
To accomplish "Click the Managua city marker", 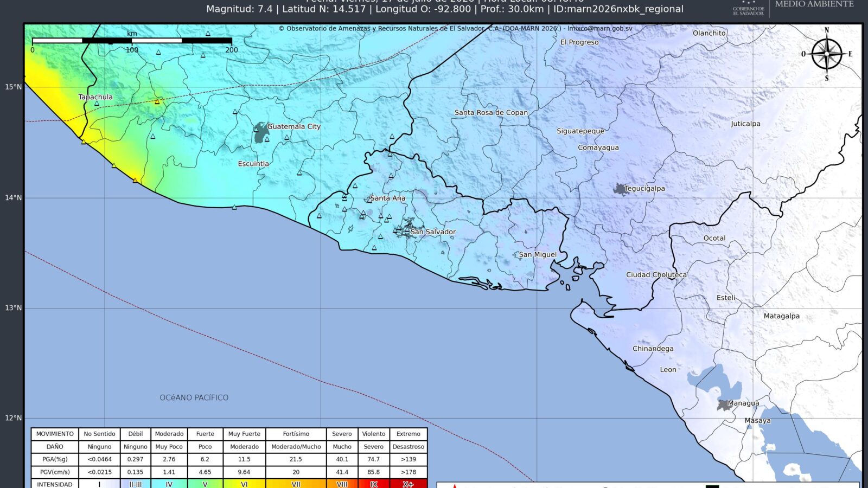I will (723, 405).
